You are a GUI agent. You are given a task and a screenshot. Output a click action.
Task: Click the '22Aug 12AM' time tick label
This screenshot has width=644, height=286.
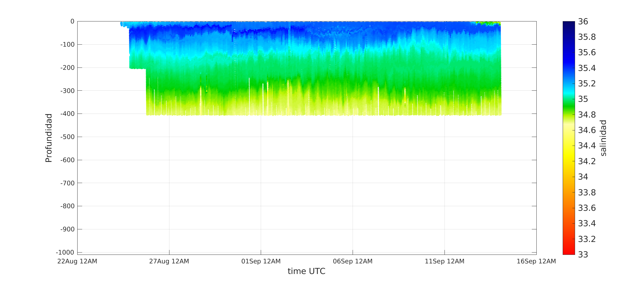click(x=77, y=261)
